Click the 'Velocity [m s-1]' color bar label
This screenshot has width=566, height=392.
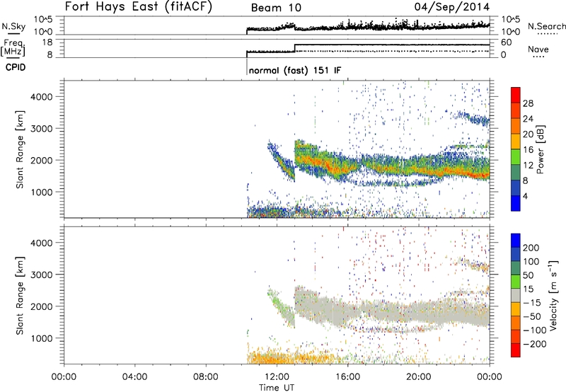(553, 295)
